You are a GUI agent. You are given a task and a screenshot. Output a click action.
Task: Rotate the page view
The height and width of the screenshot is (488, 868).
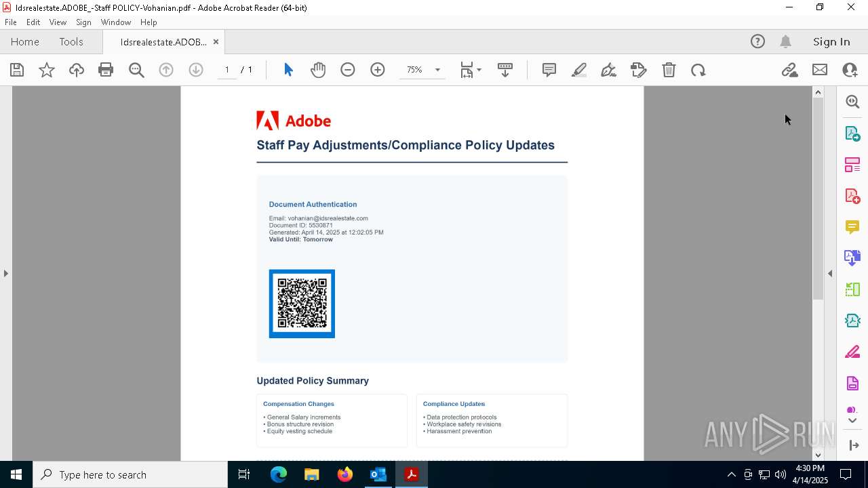pos(698,70)
